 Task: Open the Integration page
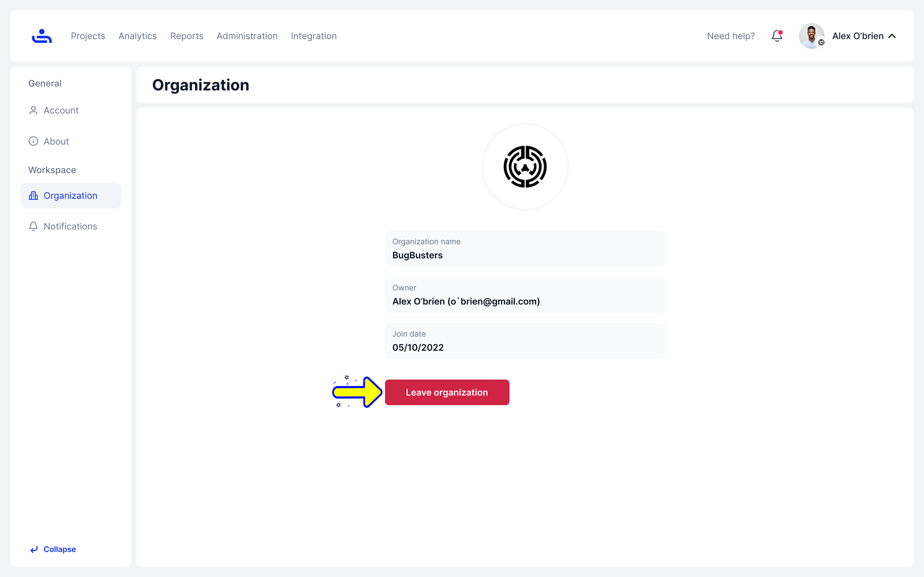[313, 36]
